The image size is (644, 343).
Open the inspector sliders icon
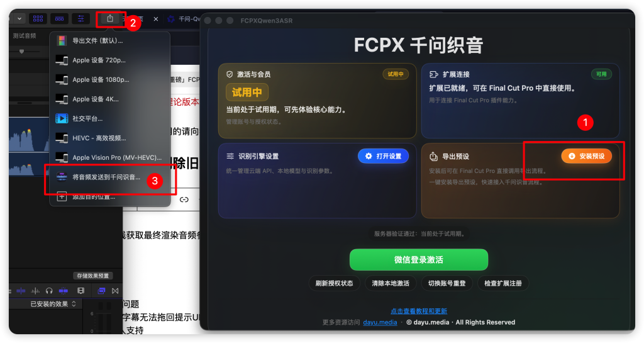pyautogui.click(x=81, y=18)
